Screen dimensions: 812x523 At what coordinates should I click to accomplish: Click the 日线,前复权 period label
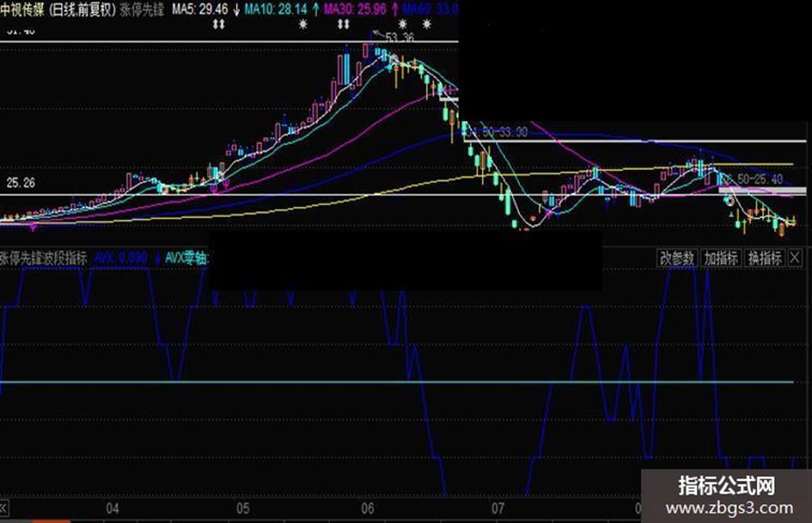[82, 9]
